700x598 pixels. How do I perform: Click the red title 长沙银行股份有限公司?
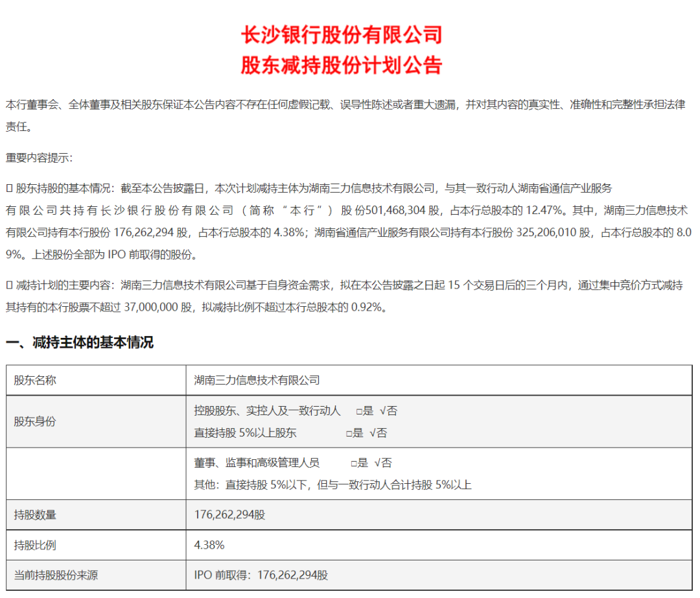[x=342, y=34]
